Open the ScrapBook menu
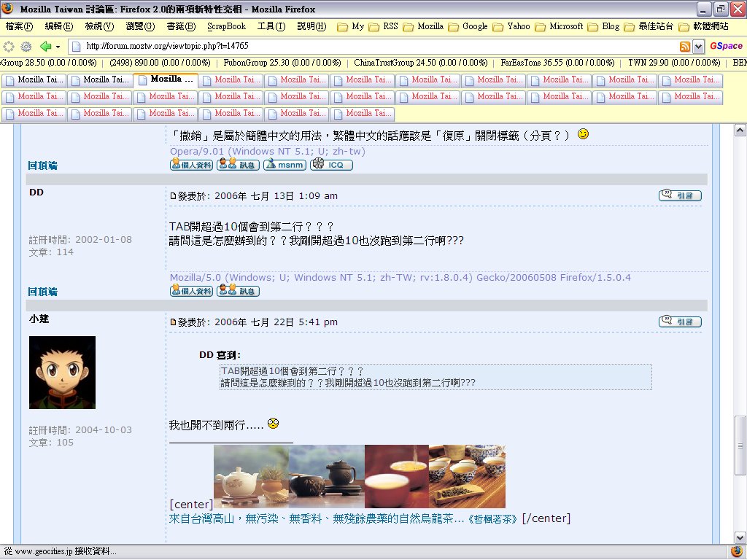747x560 pixels. (x=226, y=26)
